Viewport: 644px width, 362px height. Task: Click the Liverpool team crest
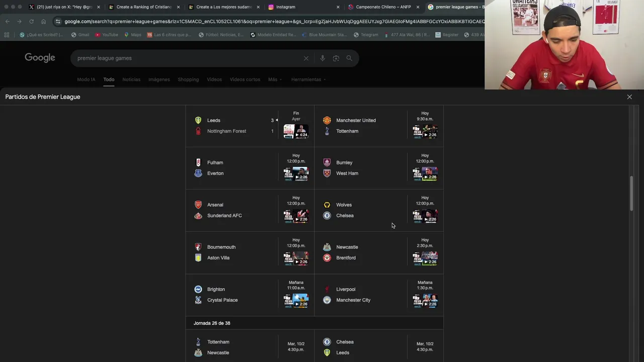[x=327, y=289]
